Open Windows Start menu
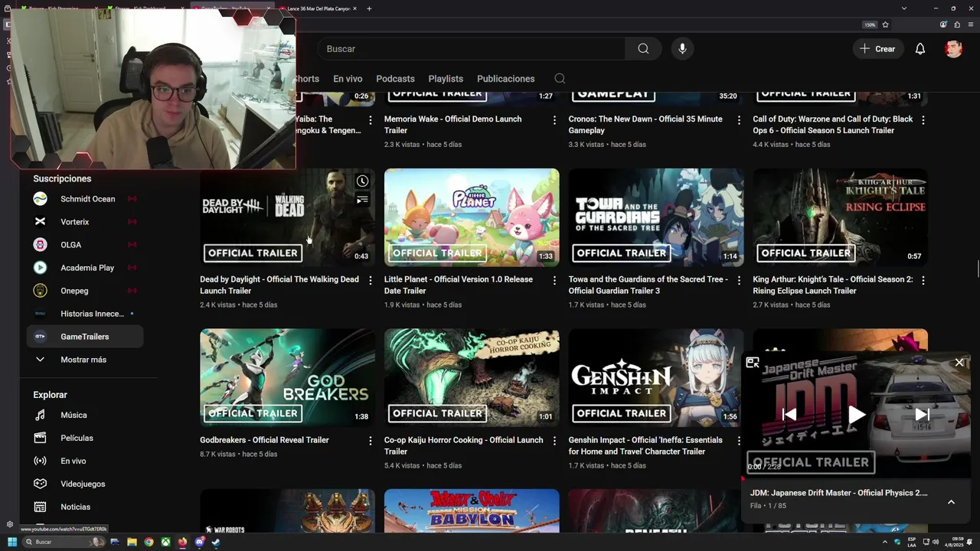 tap(11, 542)
